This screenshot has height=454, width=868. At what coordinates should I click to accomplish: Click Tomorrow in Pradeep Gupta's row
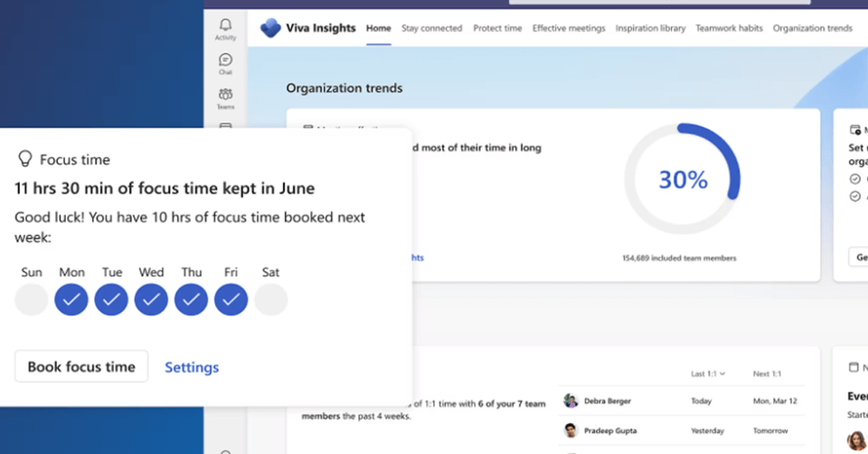[770, 430]
